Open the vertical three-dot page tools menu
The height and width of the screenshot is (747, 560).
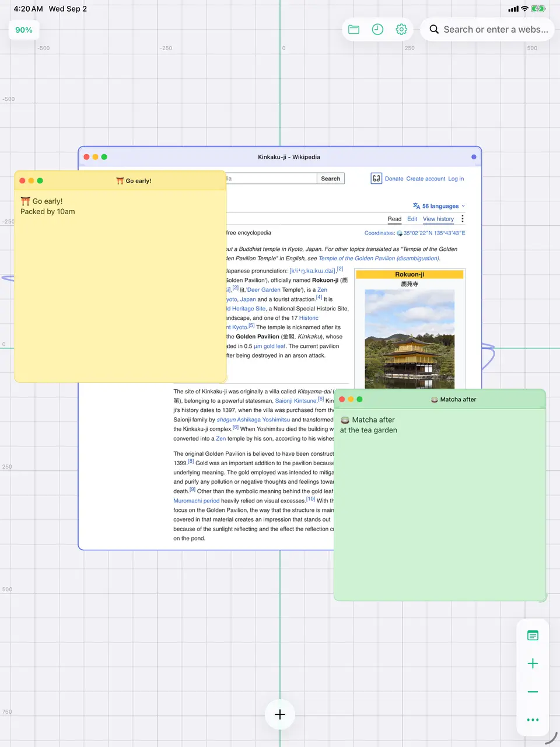tap(463, 219)
